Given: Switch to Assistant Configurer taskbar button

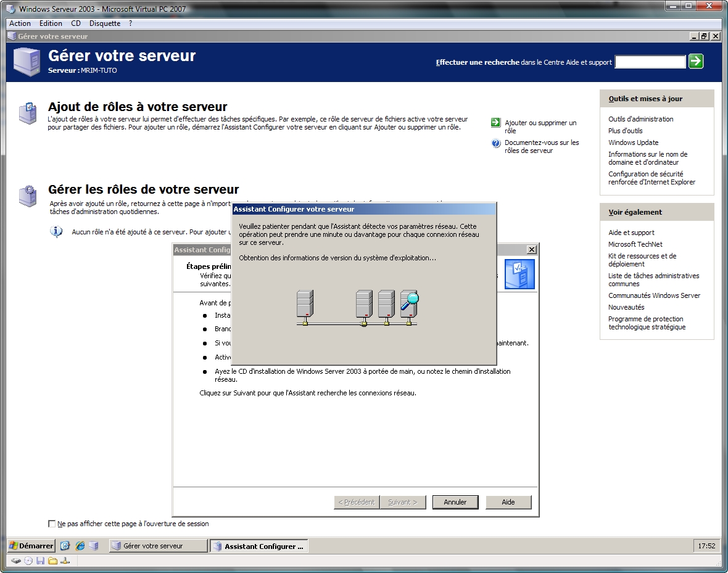Looking at the screenshot, I should (x=259, y=546).
